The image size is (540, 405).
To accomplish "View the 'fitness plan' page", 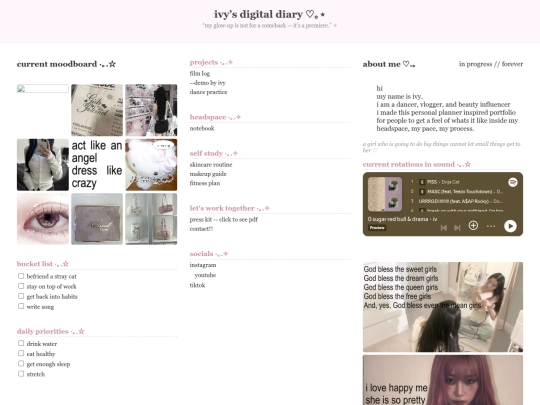I will click(x=205, y=183).
